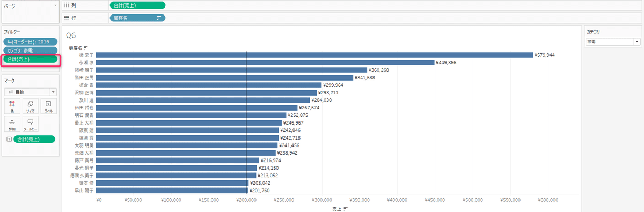This screenshot has height=212, width=644.
Task: Click the bar labeled ¥201,760
Action: [x=172, y=190]
